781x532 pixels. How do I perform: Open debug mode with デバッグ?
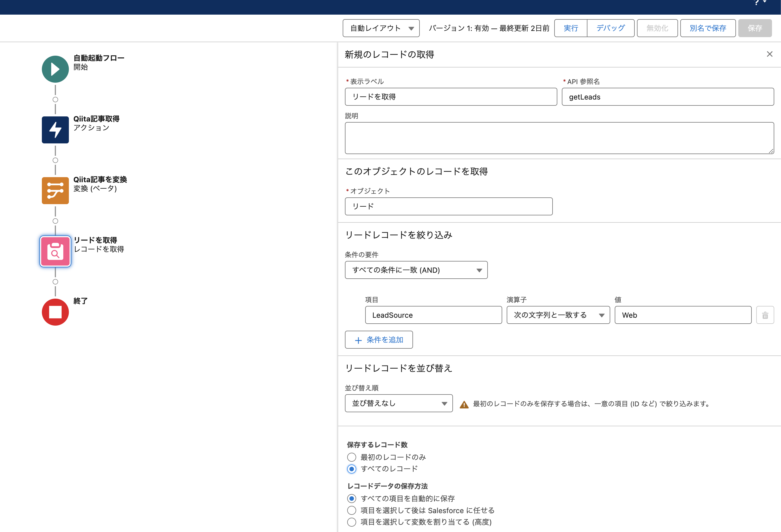tap(610, 28)
